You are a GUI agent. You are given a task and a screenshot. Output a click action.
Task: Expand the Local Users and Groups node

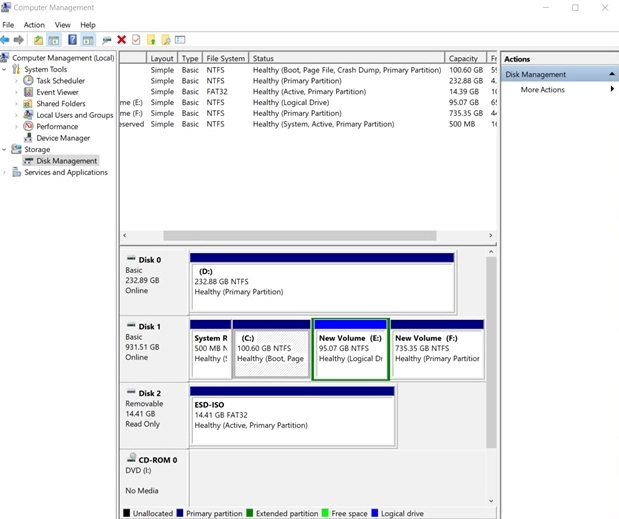(16, 115)
